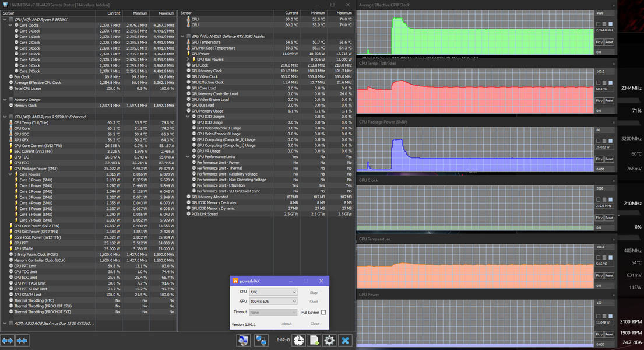
Task: Click the shrink columns inward-arrows icon
Action: coord(22,340)
